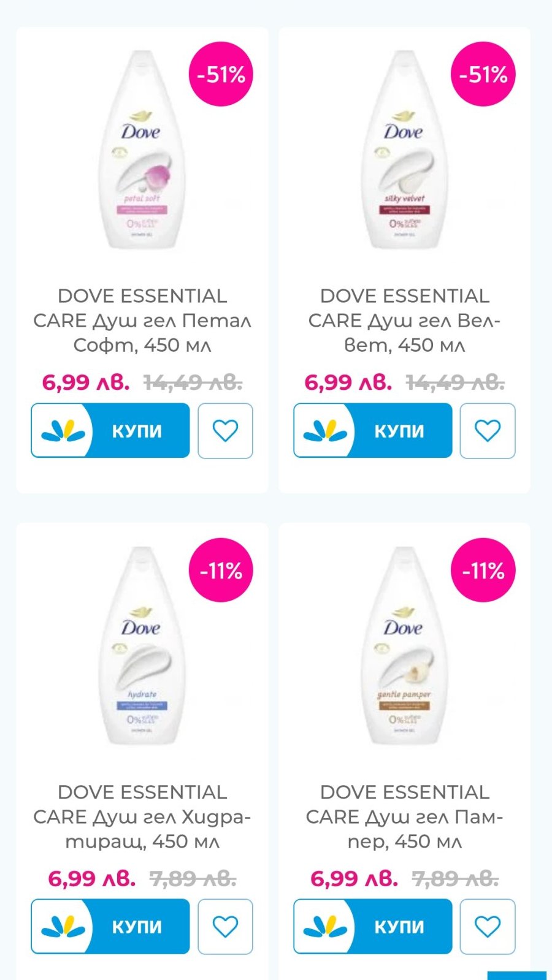Viewport: 552px width, 980px height.
Task: Favorite the Velvet shower gel with heart
Action: (x=488, y=430)
